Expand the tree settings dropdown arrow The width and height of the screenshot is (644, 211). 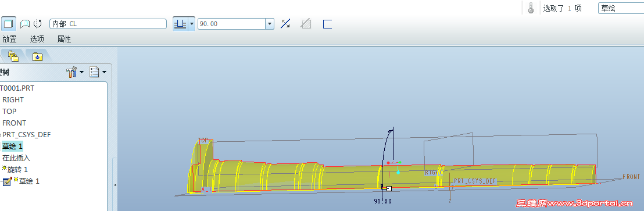pos(81,73)
